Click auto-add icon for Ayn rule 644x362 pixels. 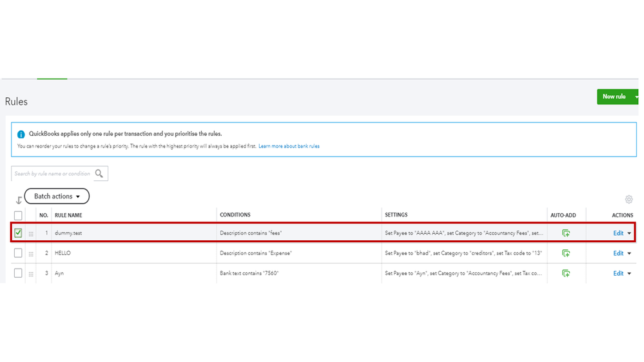tap(566, 273)
